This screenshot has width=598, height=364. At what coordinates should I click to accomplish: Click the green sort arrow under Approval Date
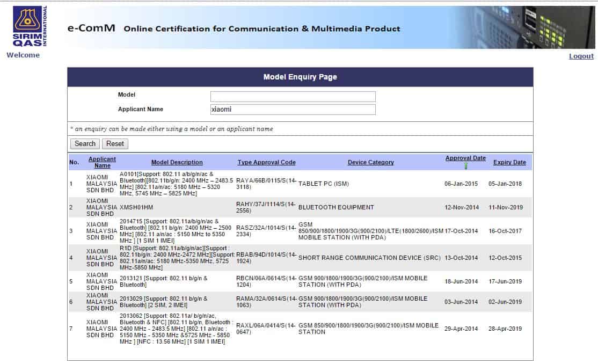click(465, 166)
